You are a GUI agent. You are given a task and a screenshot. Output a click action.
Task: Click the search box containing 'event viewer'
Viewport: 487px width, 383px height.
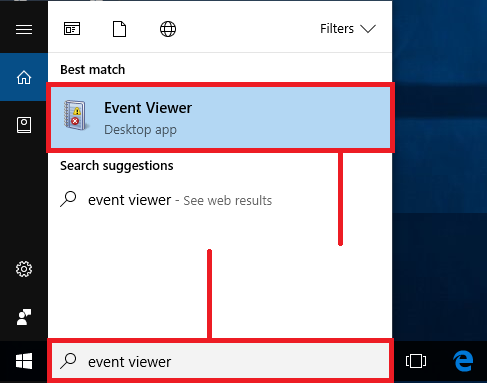point(220,361)
